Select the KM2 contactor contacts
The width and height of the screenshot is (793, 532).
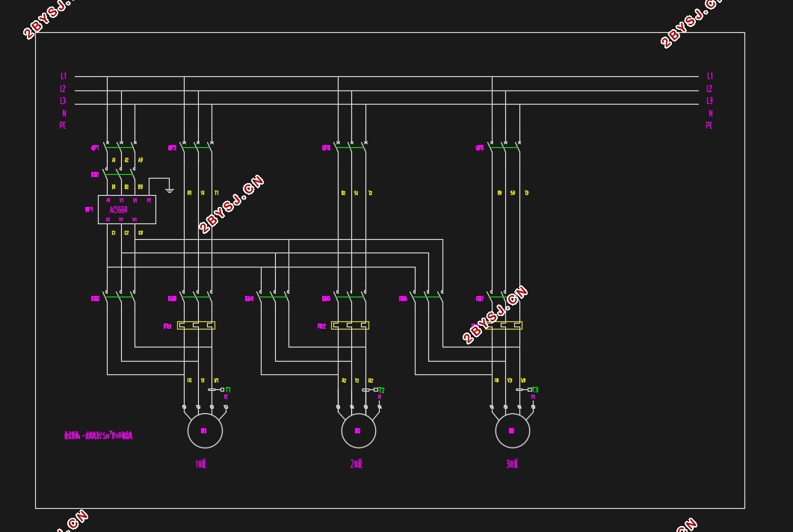120,297
